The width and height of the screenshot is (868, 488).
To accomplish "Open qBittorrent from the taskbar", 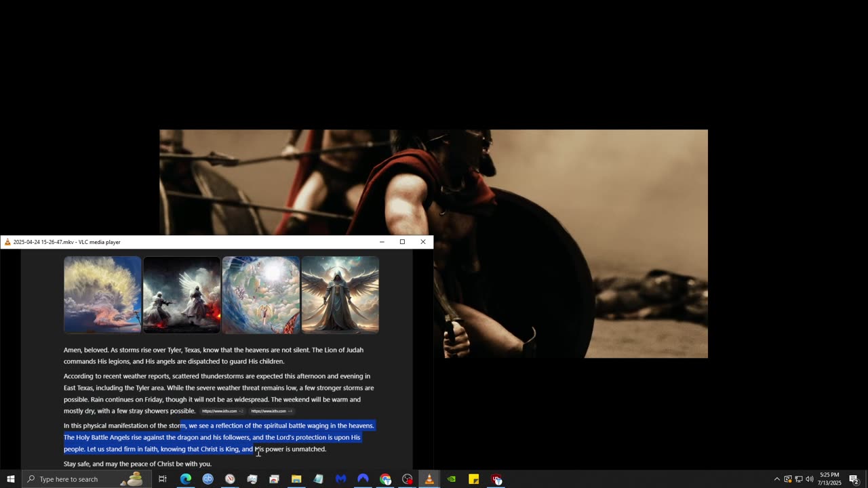I will (x=208, y=479).
